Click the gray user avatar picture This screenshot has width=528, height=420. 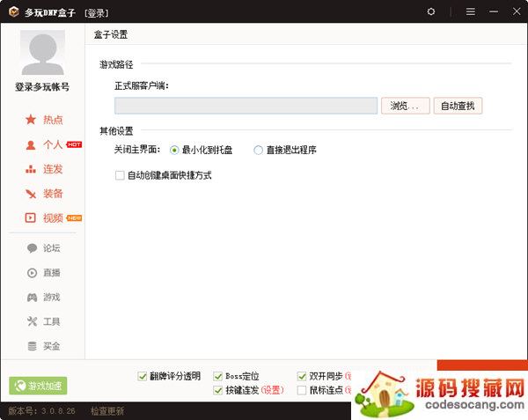click(42, 52)
